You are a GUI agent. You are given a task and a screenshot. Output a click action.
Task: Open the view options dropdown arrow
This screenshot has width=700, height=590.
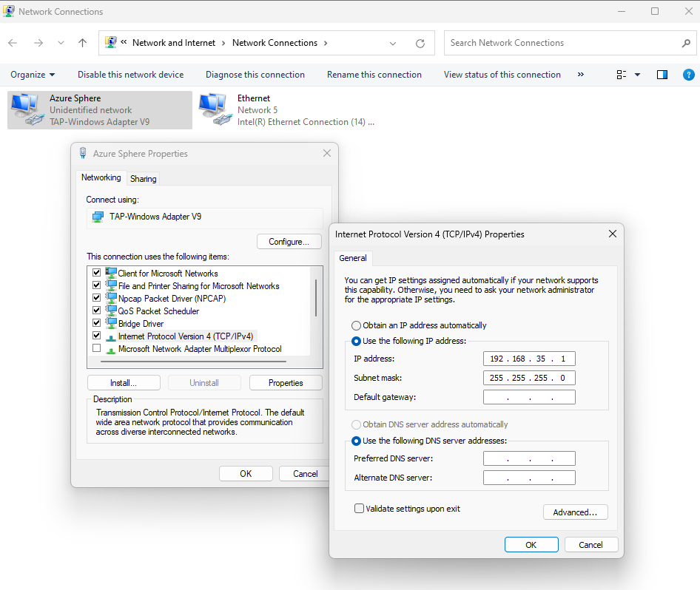[638, 75]
